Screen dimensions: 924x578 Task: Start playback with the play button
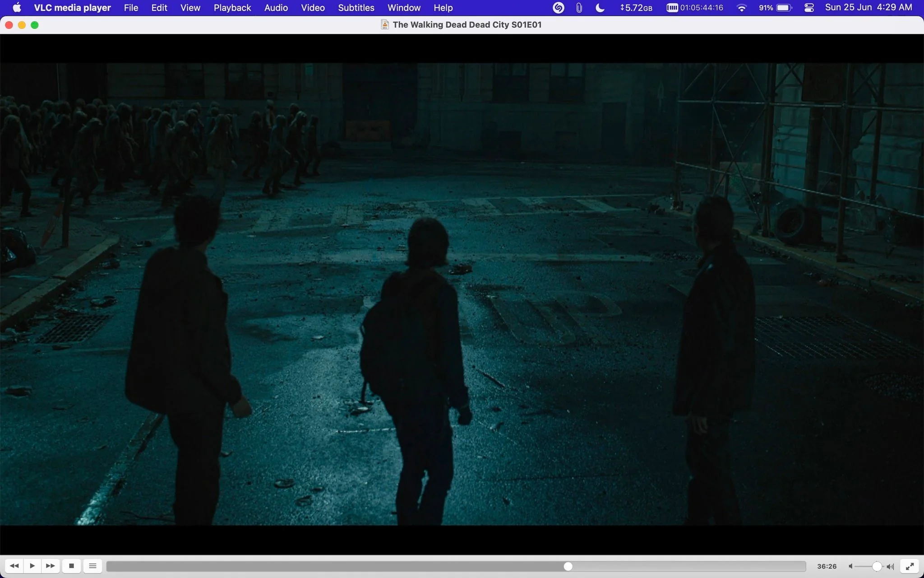click(32, 566)
